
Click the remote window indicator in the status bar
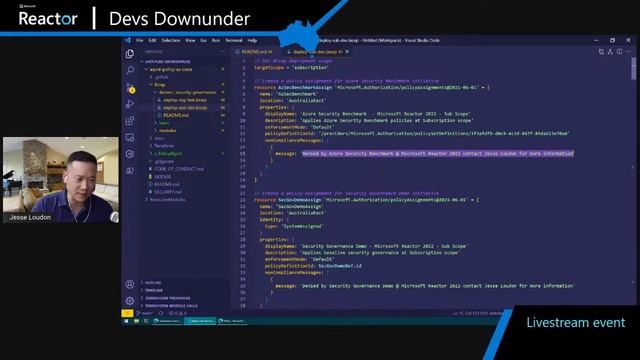tap(127, 313)
